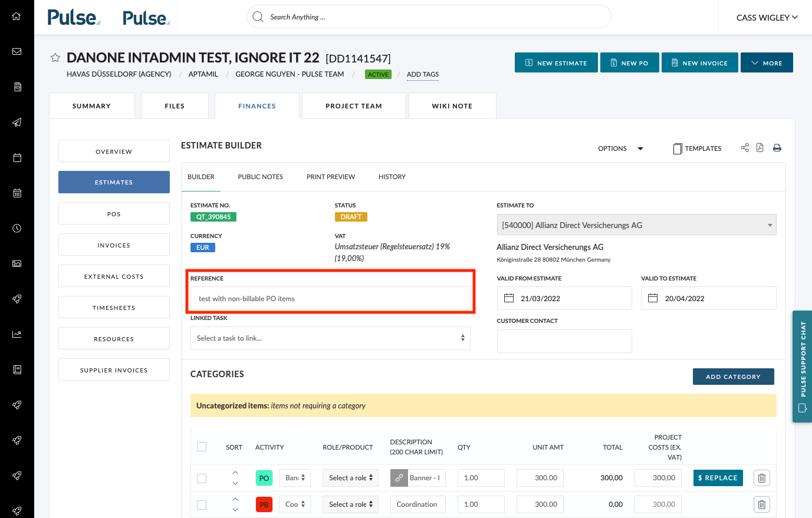This screenshot has height=518, width=812.
Task: Open Timesheets in side menu
Action: tap(114, 307)
